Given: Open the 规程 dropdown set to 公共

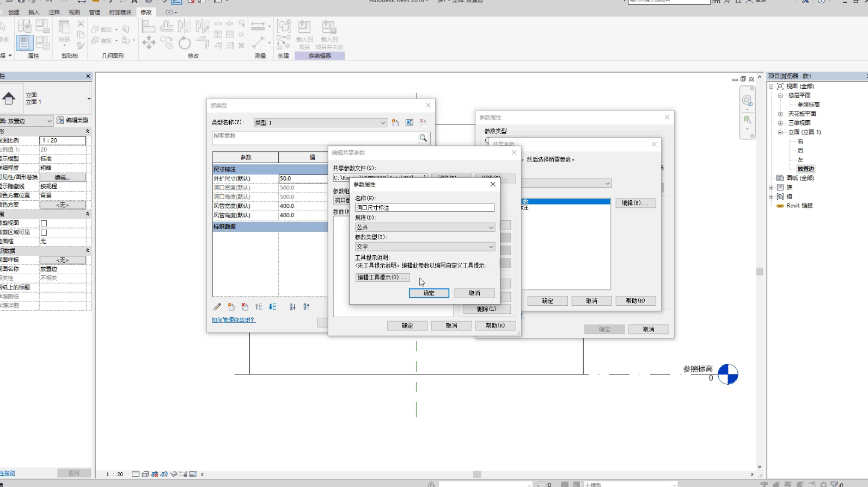Looking at the screenshot, I should click(x=425, y=227).
